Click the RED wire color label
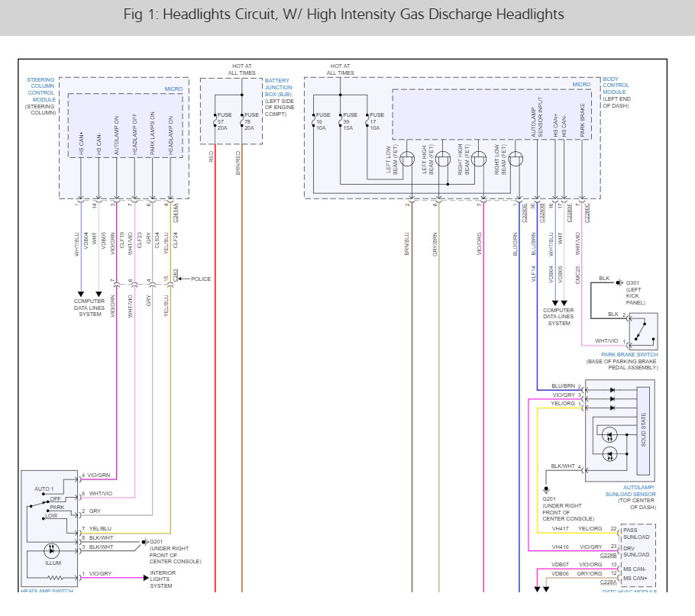The width and height of the screenshot is (695, 616). point(211,156)
